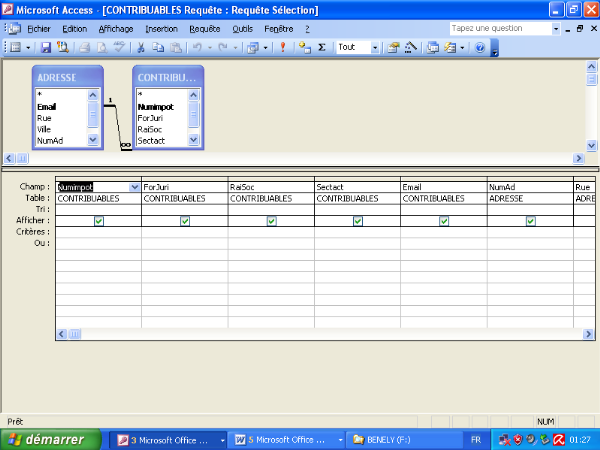Open the Requête menu
This screenshot has width=600, height=450.
click(204, 29)
